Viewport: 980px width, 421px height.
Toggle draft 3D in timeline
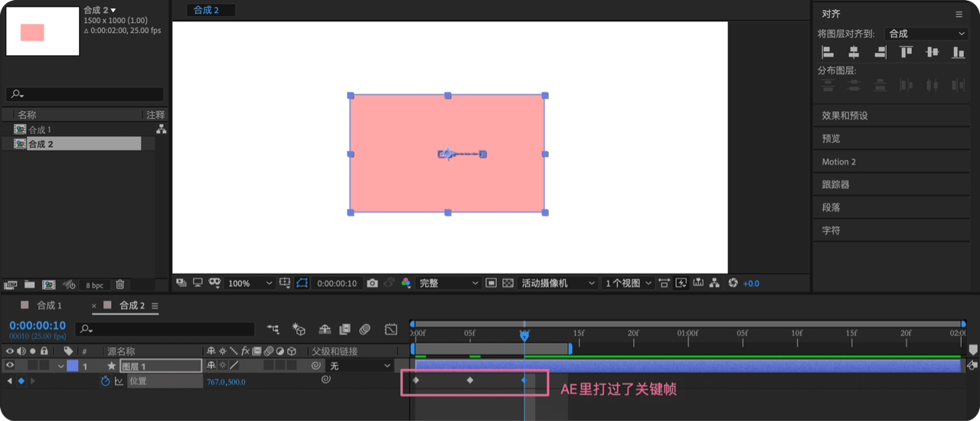[x=299, y=329]
